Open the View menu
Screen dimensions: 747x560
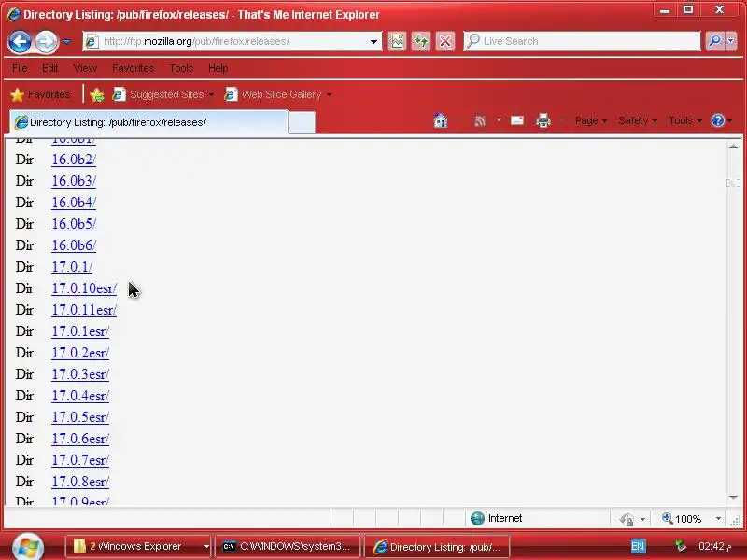click(x=85, y=68)
